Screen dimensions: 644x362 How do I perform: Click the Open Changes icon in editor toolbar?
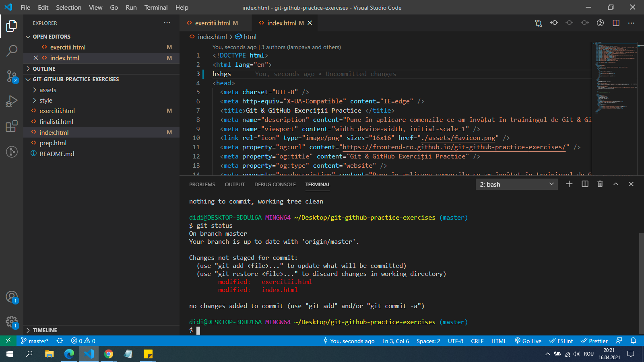[x=539, y=23]
